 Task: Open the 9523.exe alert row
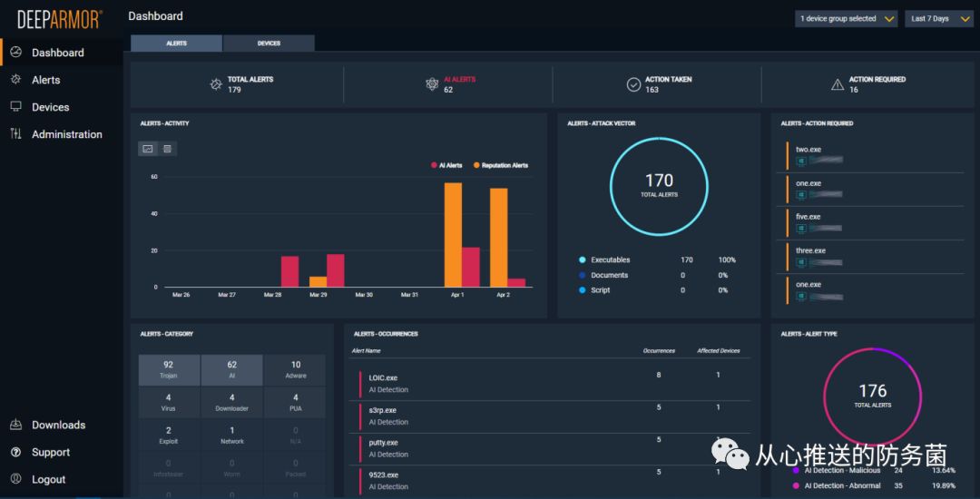pyautogui.click(x=550, y=481)
